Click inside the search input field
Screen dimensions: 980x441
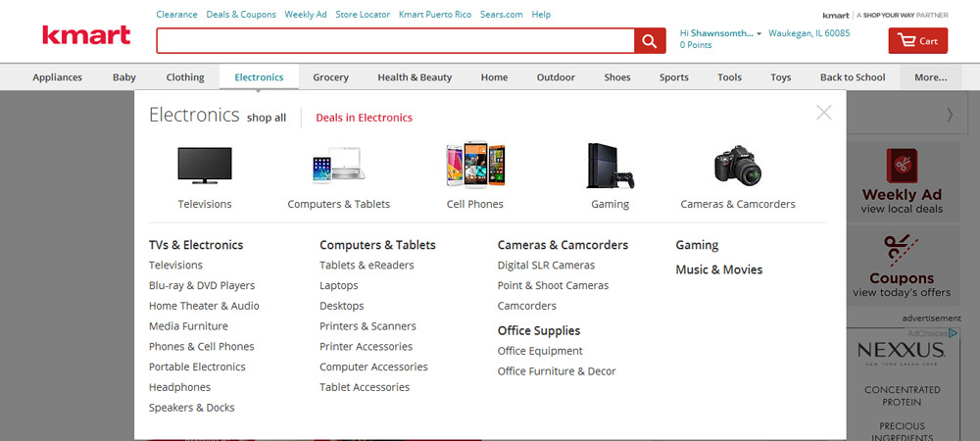pyautogui.click(x=396, y=41)
